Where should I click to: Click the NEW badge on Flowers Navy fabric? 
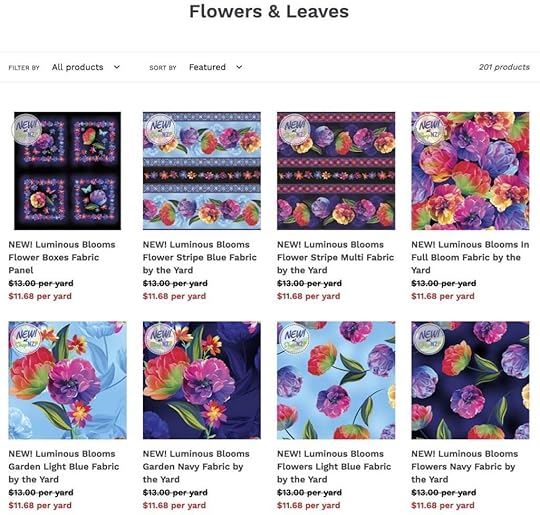pos(429,338)
